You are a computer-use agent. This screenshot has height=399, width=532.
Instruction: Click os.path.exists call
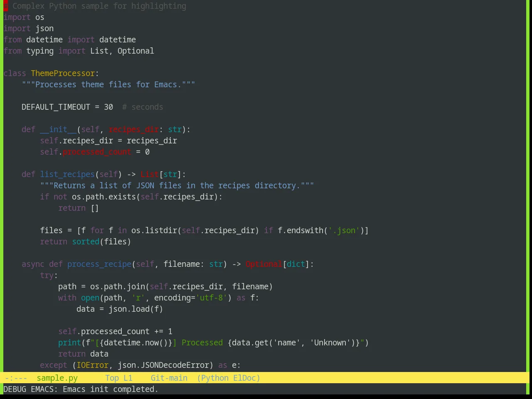(x=103, y=197)
